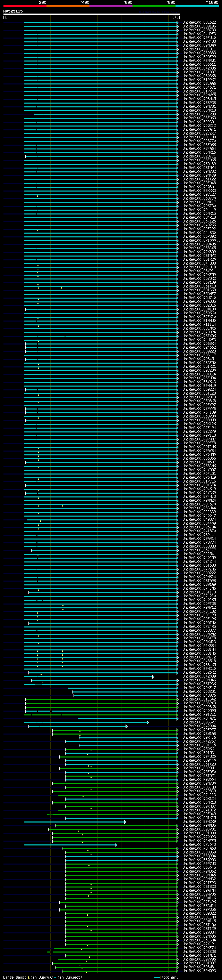Open hit UniRef100_Q40265

pyautogui.click(x=199, y=600)
